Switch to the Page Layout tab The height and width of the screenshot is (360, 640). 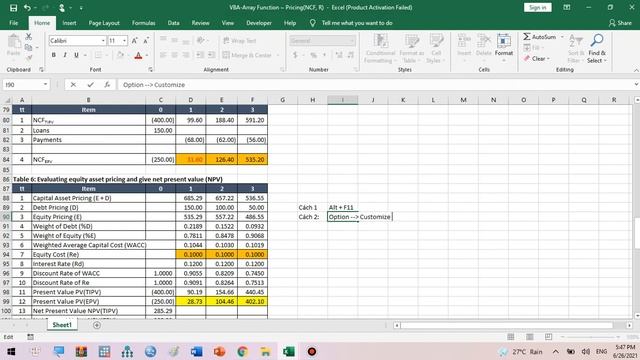pyautogui.click(x=104, y=23)
